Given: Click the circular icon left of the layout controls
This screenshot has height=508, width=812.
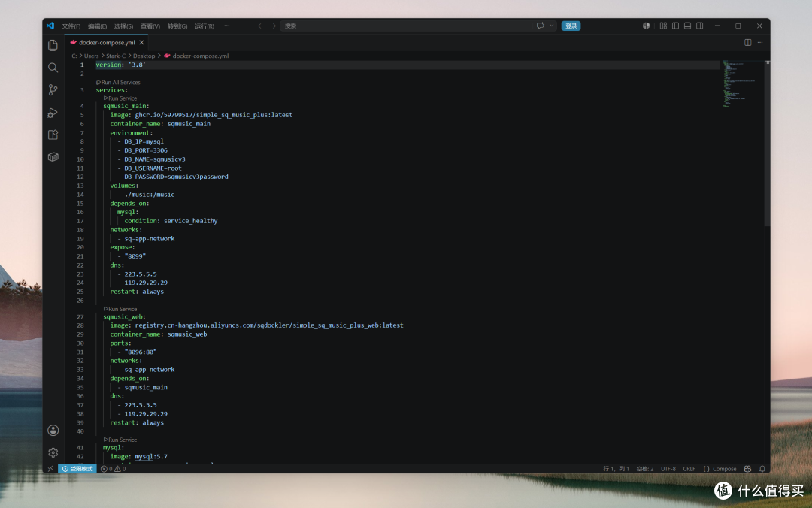Looking at the screenshot, I should pos(646,26).
